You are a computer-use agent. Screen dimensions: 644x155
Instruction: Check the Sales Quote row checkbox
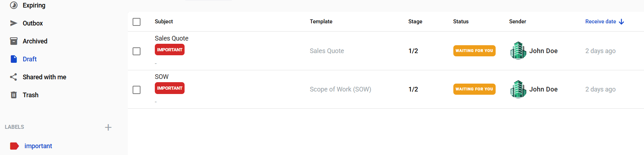(x=137, y=51)
